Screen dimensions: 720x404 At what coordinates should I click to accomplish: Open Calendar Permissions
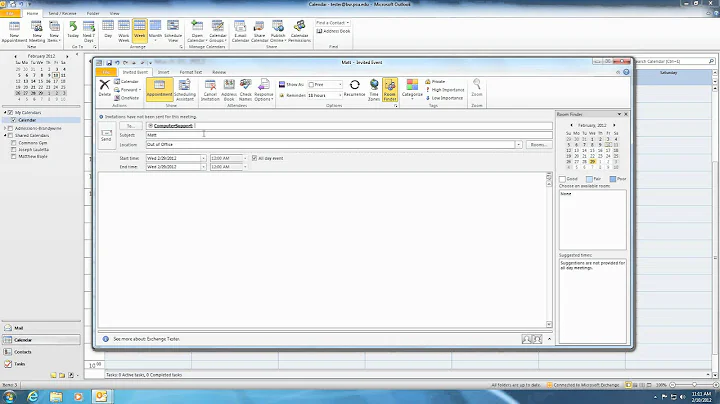[299, 31]
